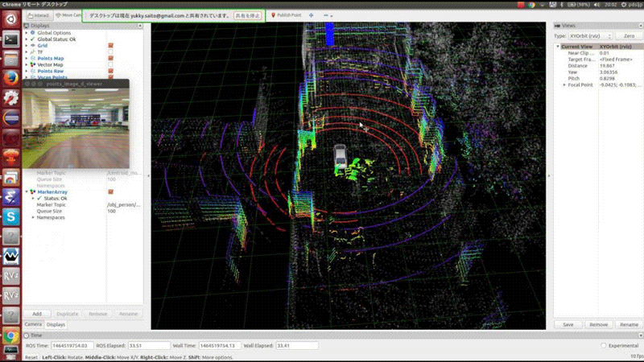The height and width of the screenshot is (362, 644).
Task: Select the Move Camera tool
Action: [x=68, y=15]
